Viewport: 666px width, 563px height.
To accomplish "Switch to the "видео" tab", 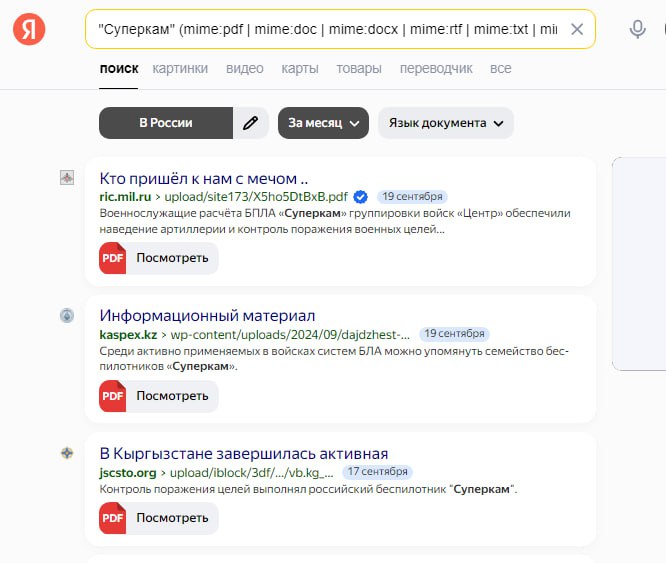I will point(245,68).
